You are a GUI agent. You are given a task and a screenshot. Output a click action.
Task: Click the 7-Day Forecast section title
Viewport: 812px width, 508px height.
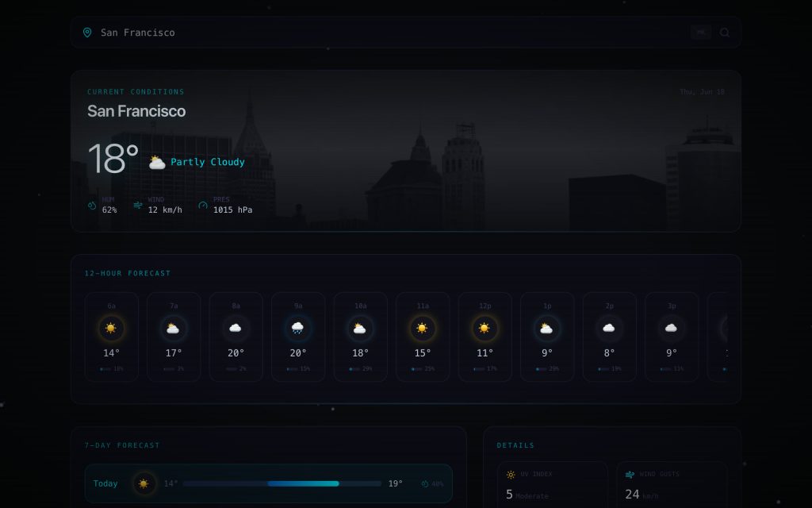[122, 445]
